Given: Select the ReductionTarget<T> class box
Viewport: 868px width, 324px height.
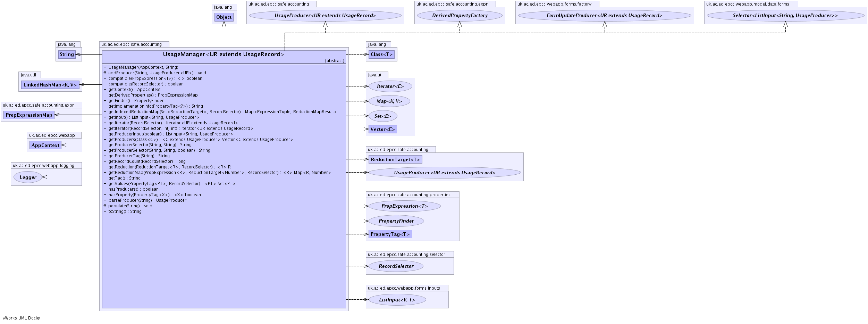Looking at the screenshot, I should (x=395, y=159).
